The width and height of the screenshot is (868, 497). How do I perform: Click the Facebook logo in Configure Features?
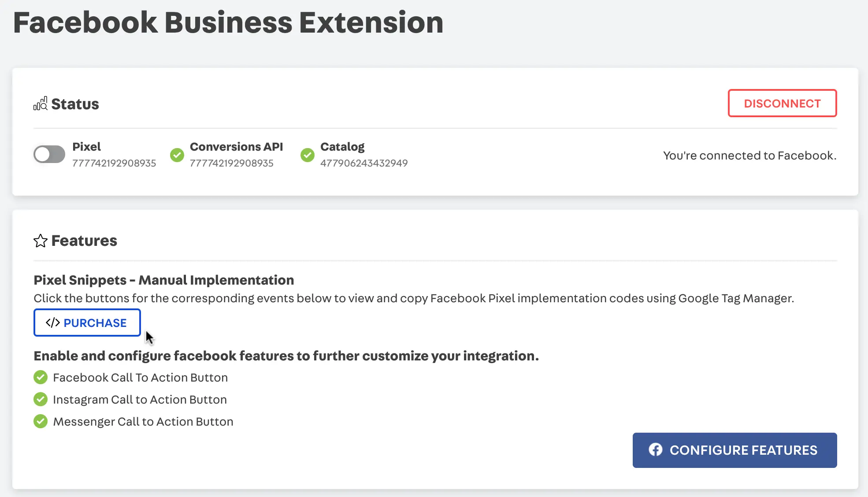(x=655, y=449)
